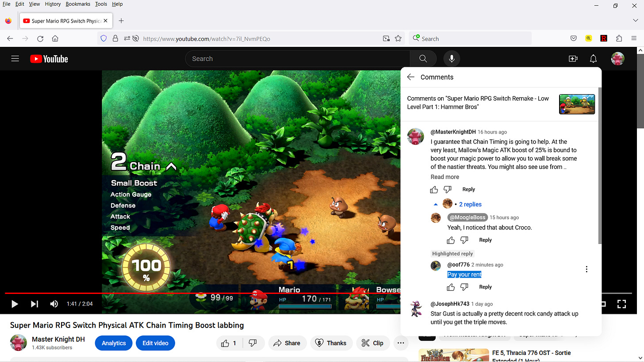The width and height of the screenshot is (644, 362).
Task: Select the Super Mario RPG browser tab
Action: pos(65,21)
